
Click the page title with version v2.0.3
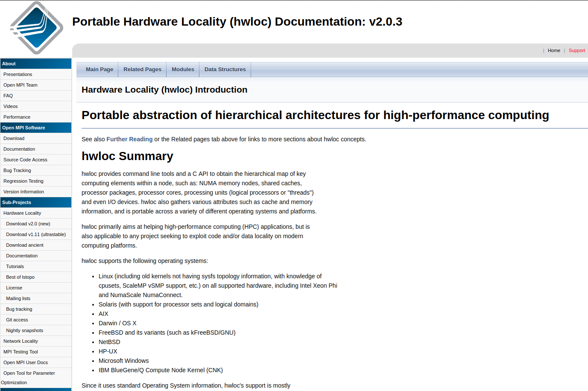237,22
